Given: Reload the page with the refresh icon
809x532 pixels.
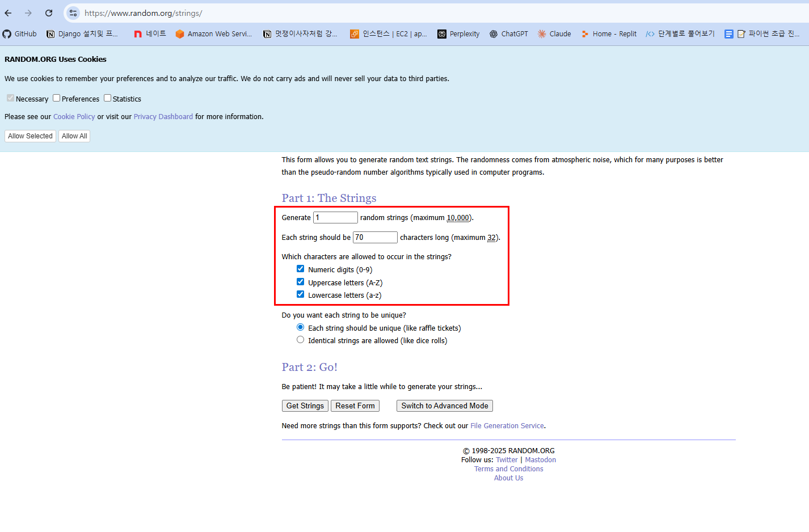Looking at the screenshot, I should point(49,13).
